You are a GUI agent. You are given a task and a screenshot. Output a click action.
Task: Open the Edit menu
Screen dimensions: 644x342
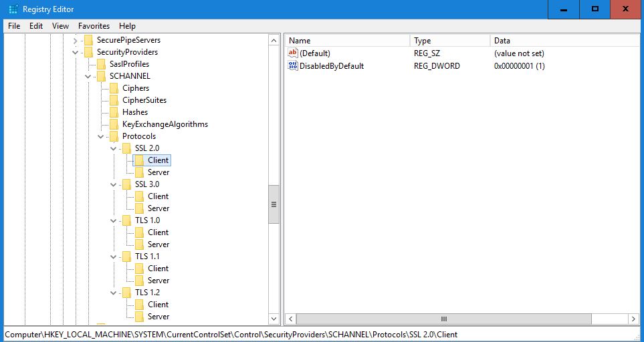(x=36, y=26)
